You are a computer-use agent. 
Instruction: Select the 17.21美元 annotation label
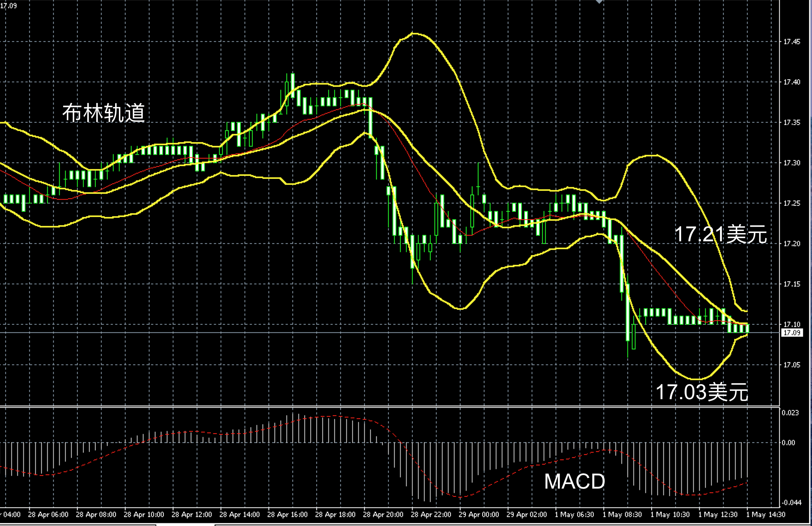tap(720, 235)
